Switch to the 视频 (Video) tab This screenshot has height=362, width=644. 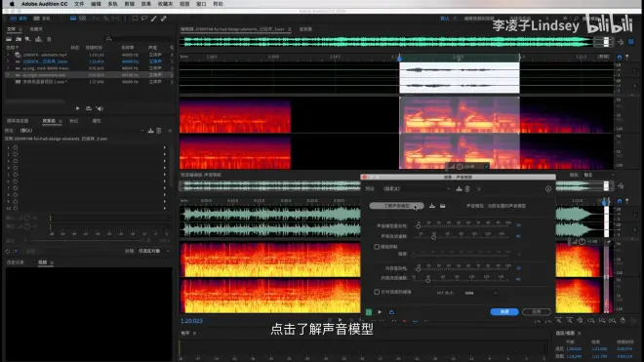(43, 262)
